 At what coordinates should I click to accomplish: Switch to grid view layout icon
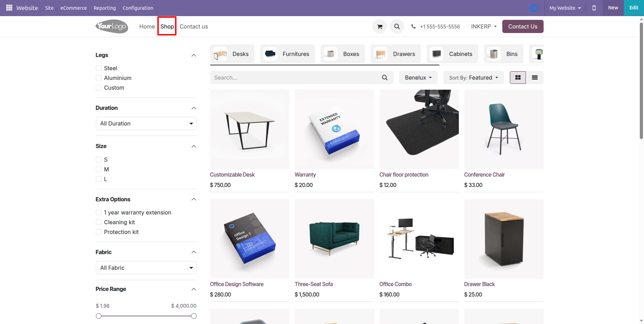(518, 78)
